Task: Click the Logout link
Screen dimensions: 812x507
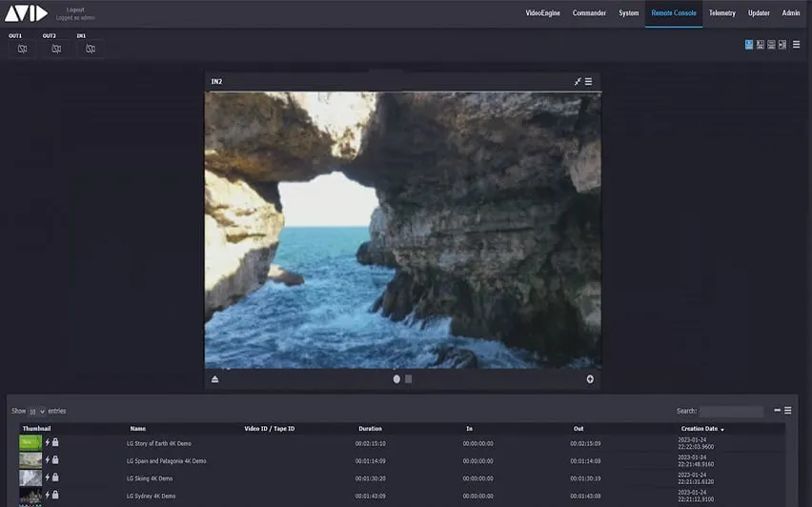Action: click(75, 10)
